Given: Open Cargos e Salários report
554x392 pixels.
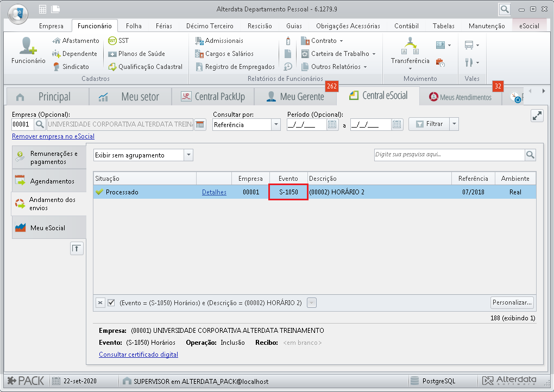Looking at the screenshot, I should coord(224,54).
